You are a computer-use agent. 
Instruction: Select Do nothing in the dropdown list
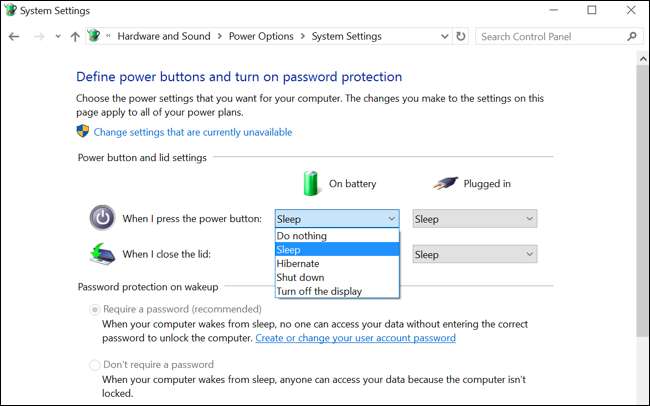(301, 235)
